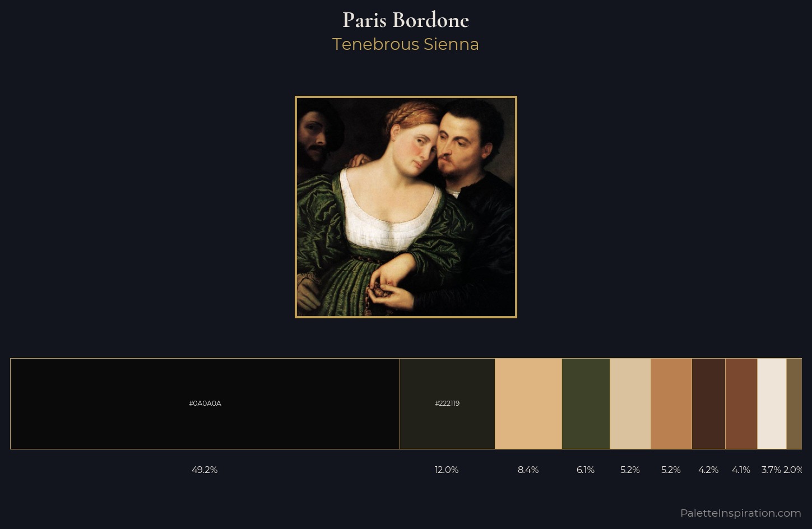Image resolution: width=812 pixels, height=529 pixels.
Task: Pick the khaki brown swatch marked 2.0%
Action: [x=794, y=403]
